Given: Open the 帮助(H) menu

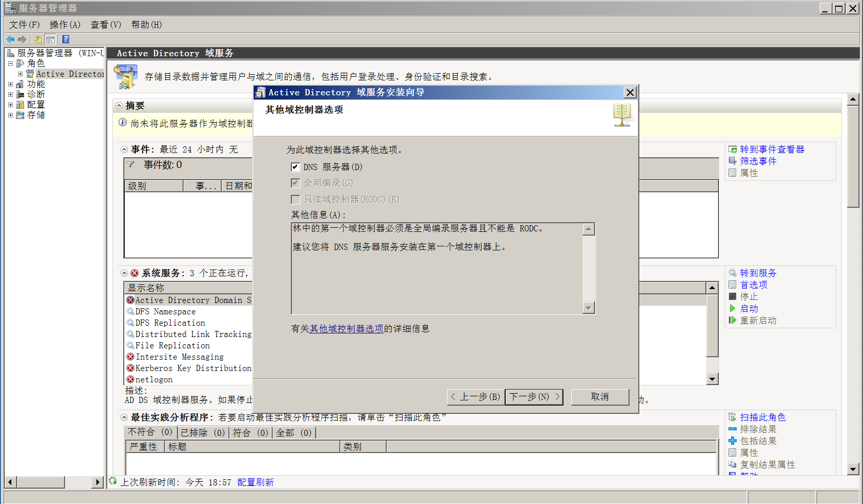Looking at the screenshot, I should (x=146, y=25).
